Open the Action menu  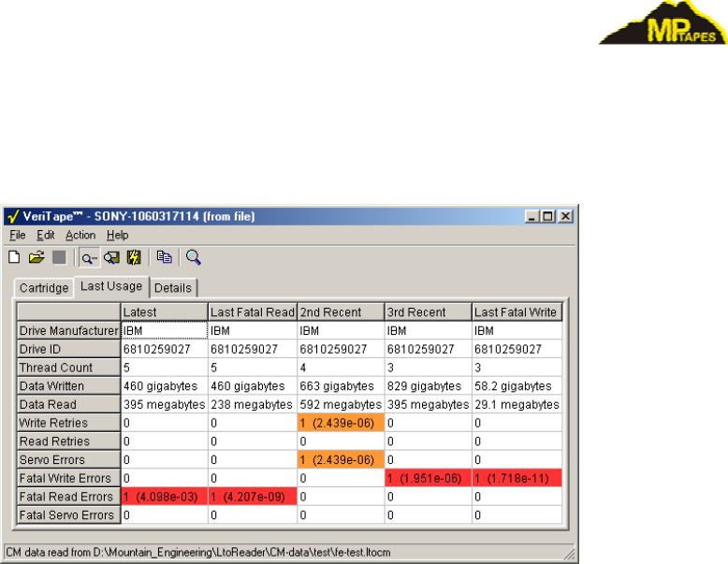pos(80,235)
